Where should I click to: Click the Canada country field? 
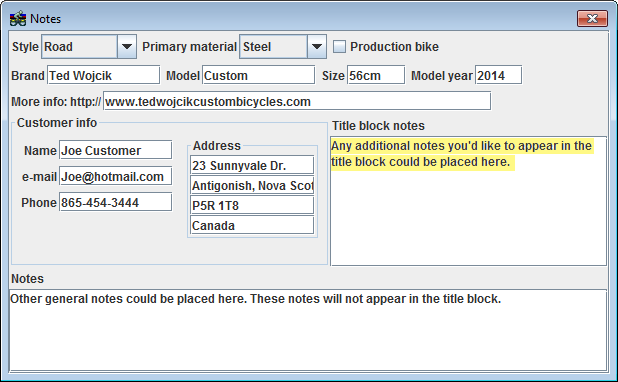pyautogui.click(x=252, y=225)
